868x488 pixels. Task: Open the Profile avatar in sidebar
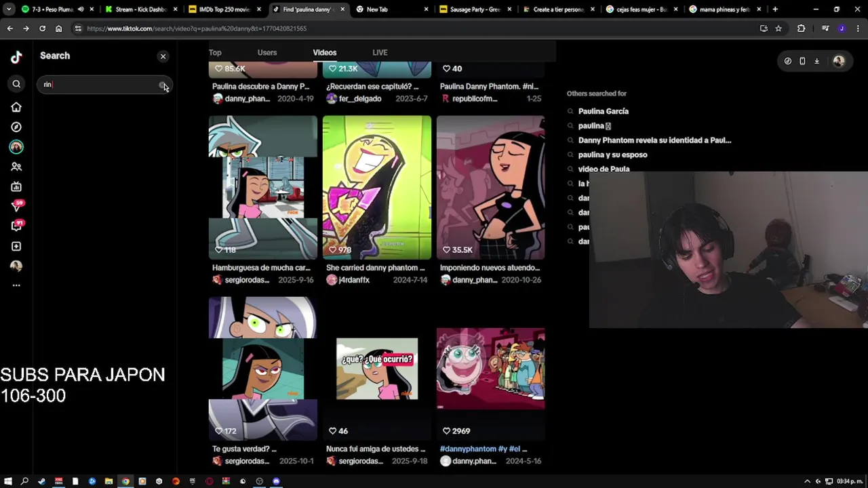(x=16, y=266)
